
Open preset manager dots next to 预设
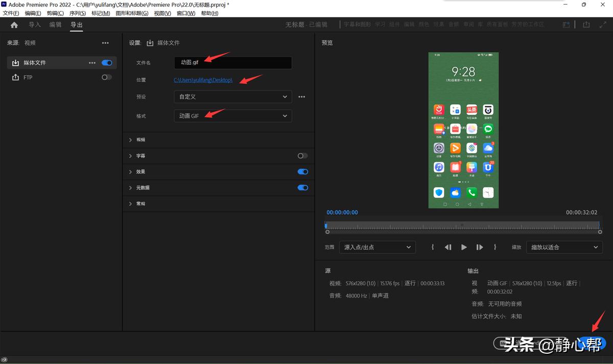(302, 96)
